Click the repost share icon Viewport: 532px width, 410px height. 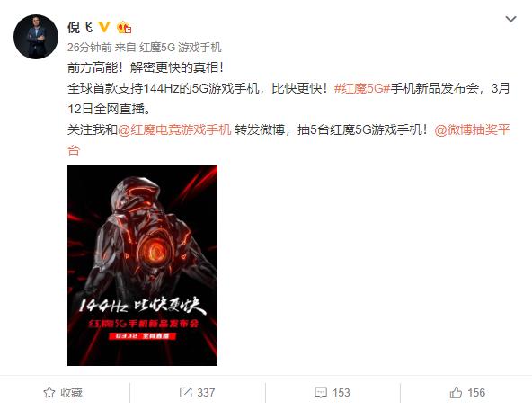186,393
